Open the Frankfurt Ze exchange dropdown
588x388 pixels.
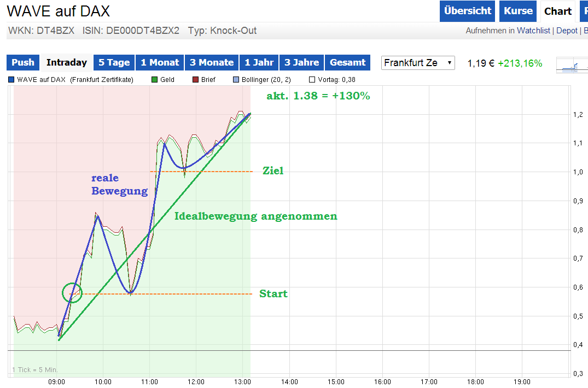(418, 63)
